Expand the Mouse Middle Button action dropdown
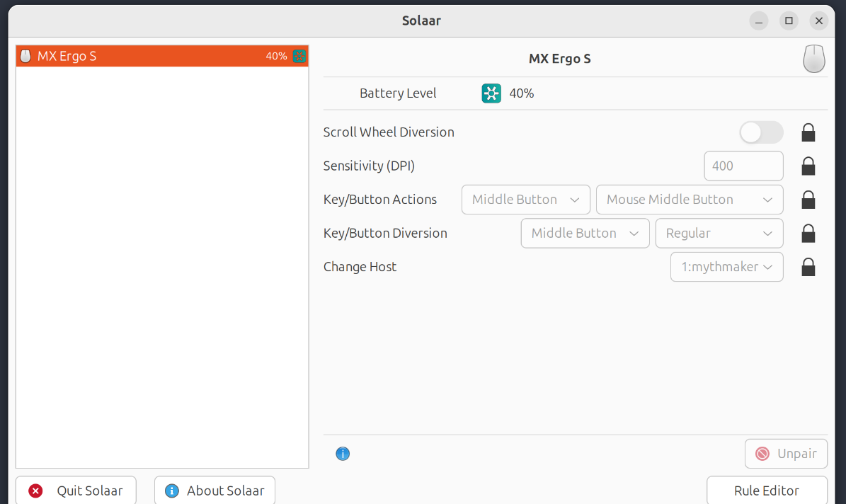 click(x=690, y=200)
